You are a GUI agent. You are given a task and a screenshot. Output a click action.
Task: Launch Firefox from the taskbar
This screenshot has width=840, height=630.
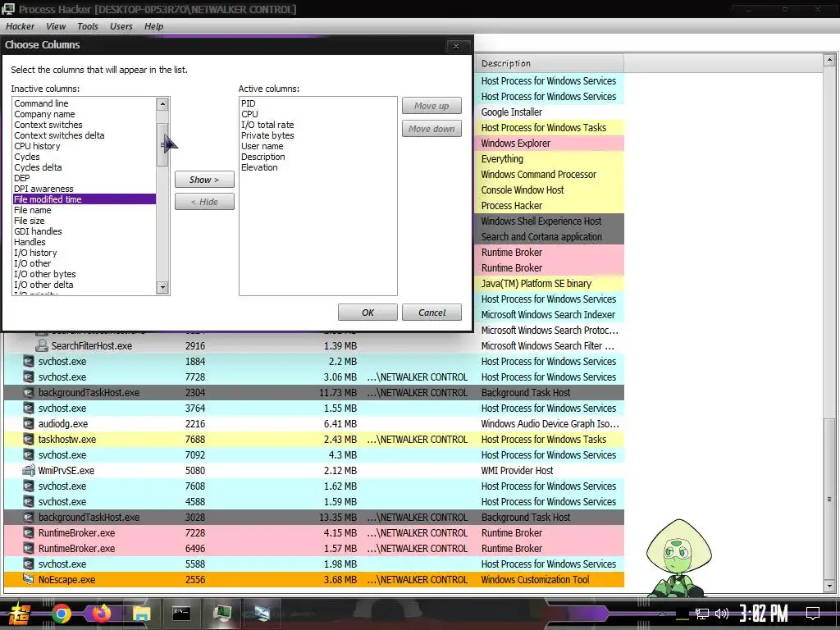coord(101,614)
